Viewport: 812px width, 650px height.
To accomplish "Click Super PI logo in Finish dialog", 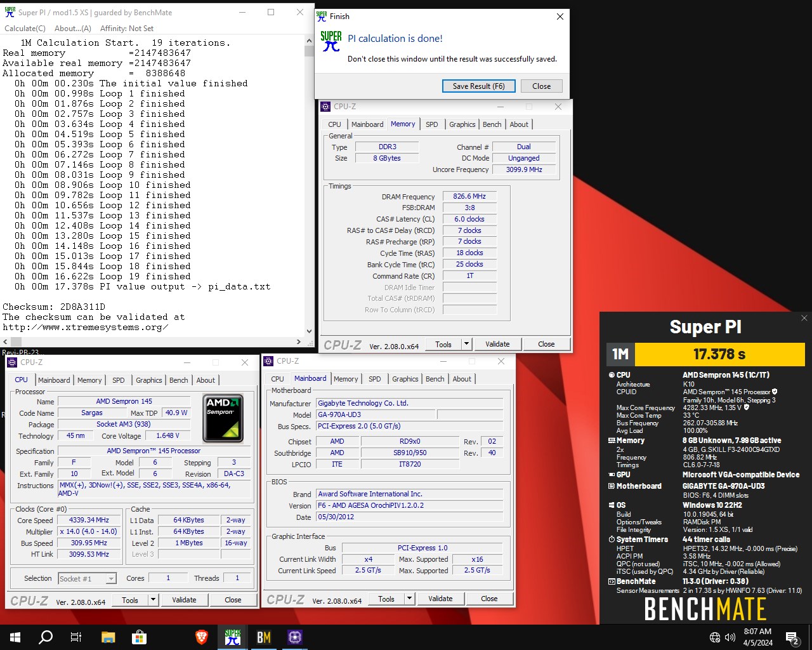I will (331, 41).
